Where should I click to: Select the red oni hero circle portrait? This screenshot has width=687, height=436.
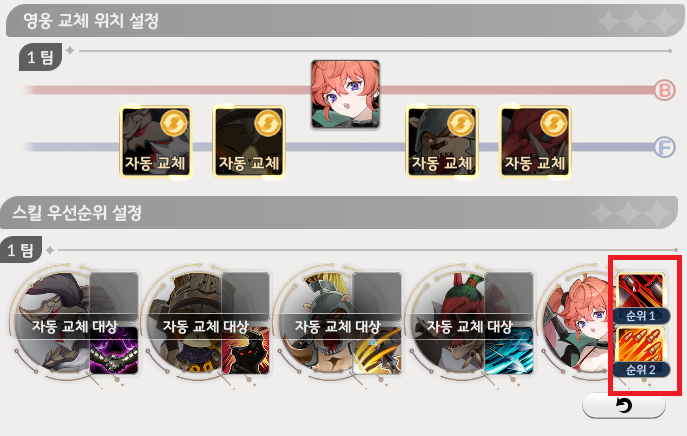[448, 323]
